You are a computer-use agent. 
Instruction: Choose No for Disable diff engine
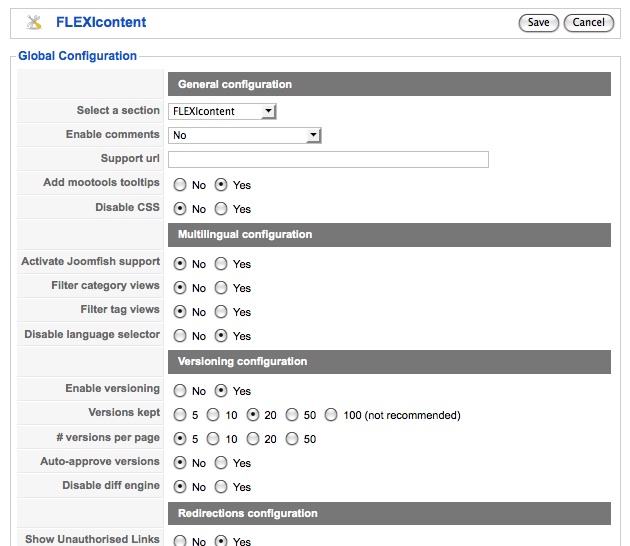pyautogui.click(x=180, y=487)
